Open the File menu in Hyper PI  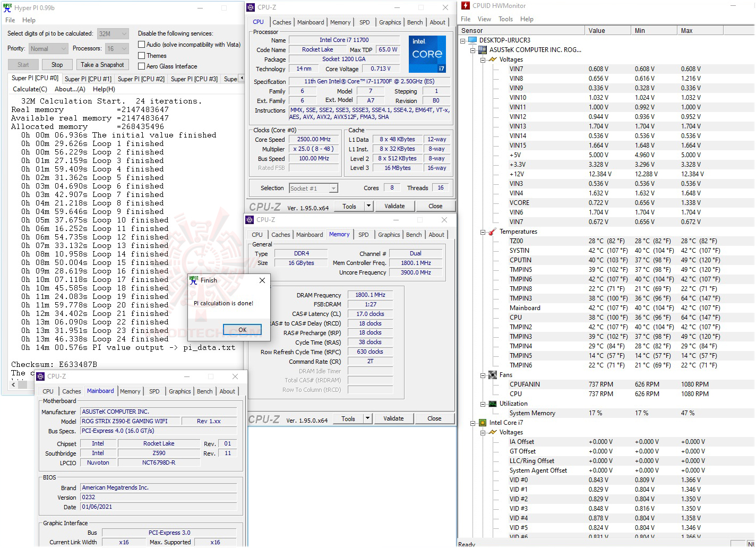10,20
